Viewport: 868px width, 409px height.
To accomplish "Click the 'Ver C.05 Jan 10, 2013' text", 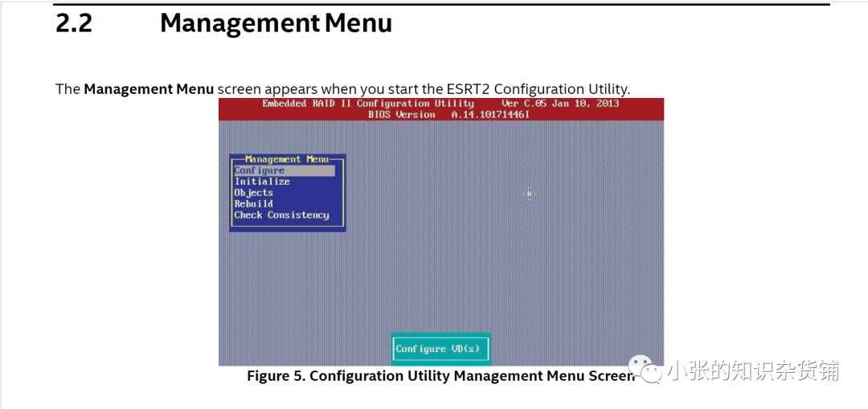I will coord(560,104).
